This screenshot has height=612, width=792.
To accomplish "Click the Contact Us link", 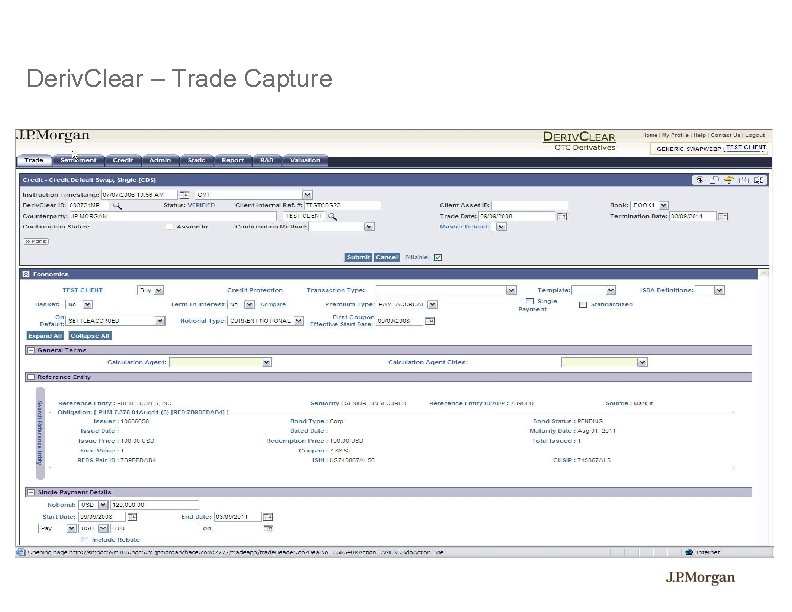I will point(725,135).
